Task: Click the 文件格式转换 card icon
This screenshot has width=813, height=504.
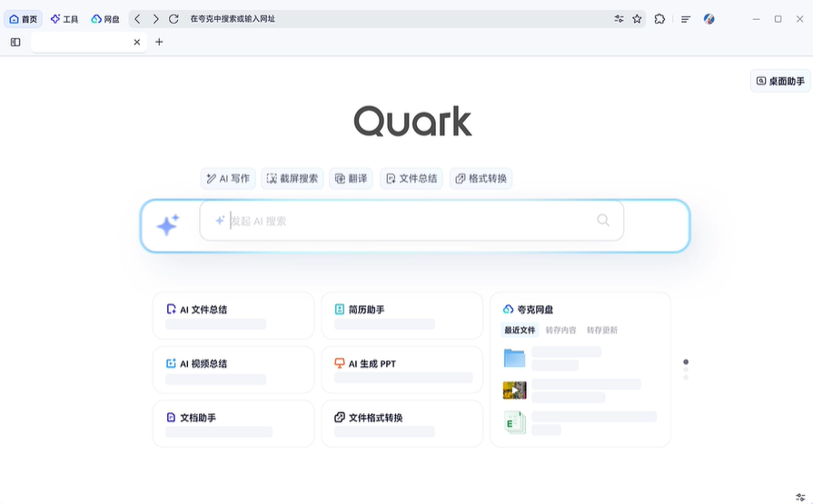Action: pyautogui.click(x=340, y=417)
